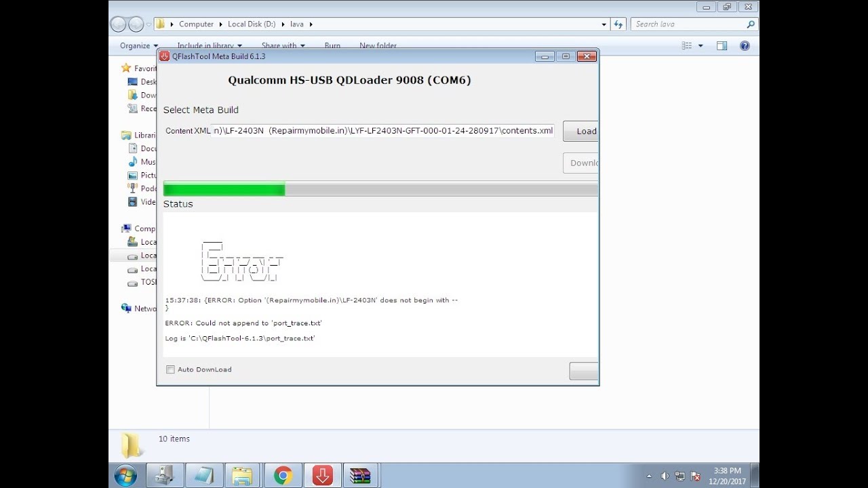Click the Download button in QFlashTool
Screen dimensions: 868x488
(x=581, y=163)
